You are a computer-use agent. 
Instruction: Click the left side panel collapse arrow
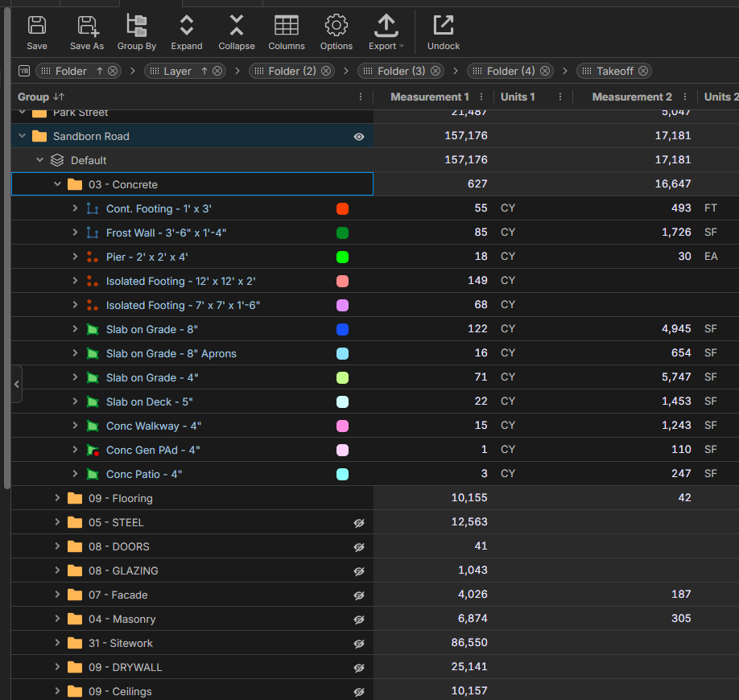point(16,385)
